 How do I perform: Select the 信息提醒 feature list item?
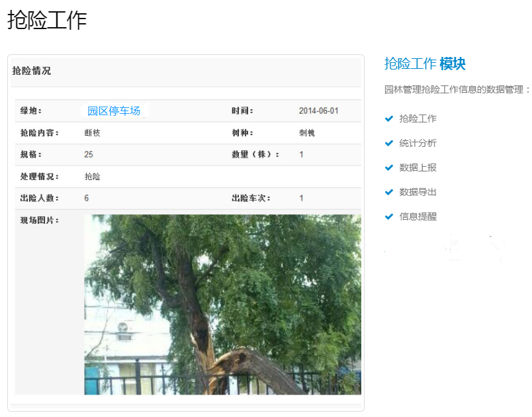tap(418, 216)
